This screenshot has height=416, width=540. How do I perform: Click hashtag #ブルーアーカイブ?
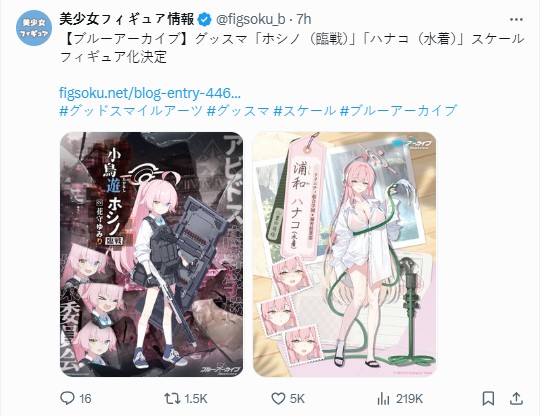(398, 111)
